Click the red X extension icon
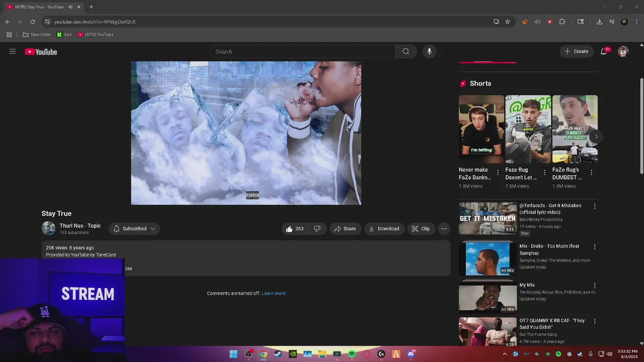Screen dimensions: 644x362 549,22
